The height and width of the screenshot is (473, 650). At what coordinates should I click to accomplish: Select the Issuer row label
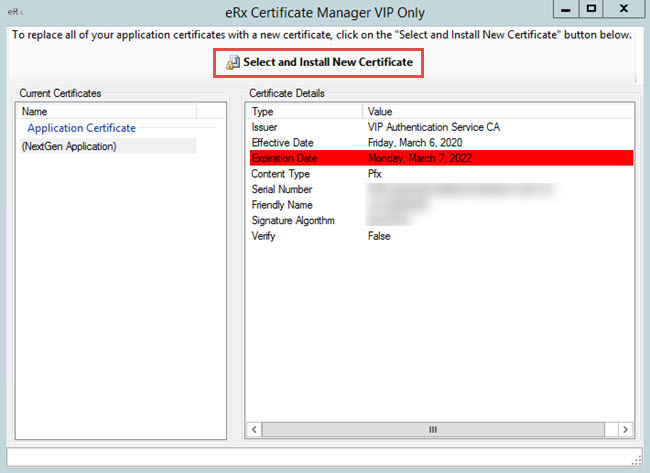point(264,127)
